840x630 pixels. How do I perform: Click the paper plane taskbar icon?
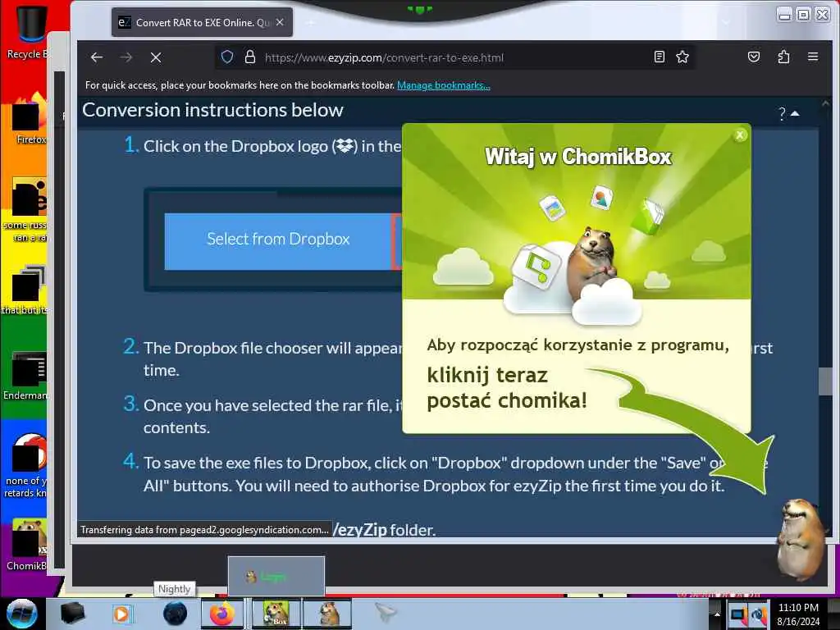(x=386, y=613)
